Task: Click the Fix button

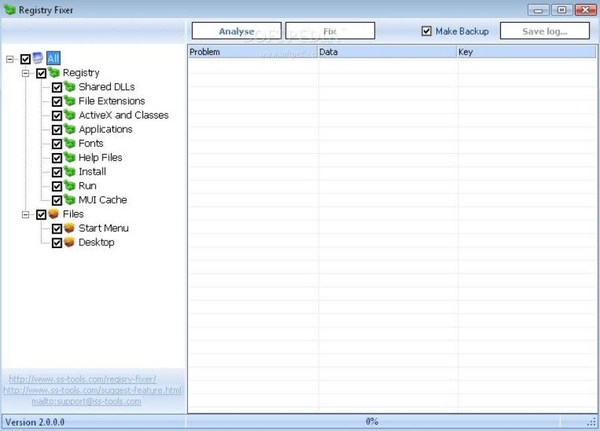Action: click(330, 31)
